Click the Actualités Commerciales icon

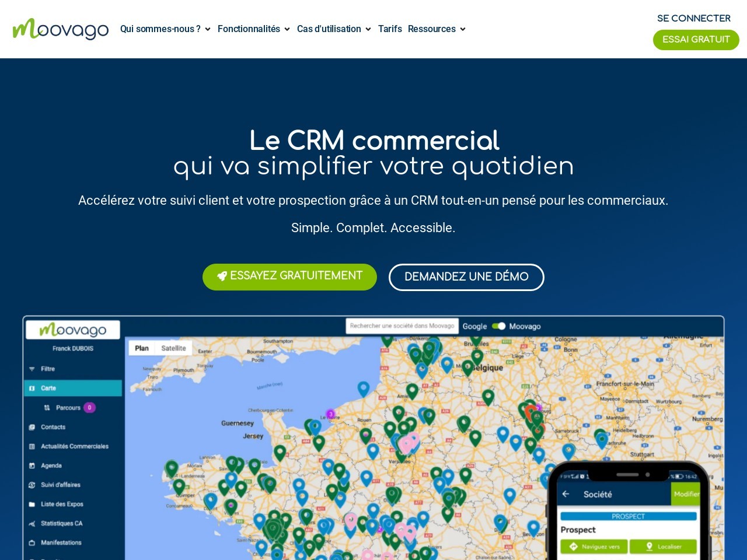point(32,446)
